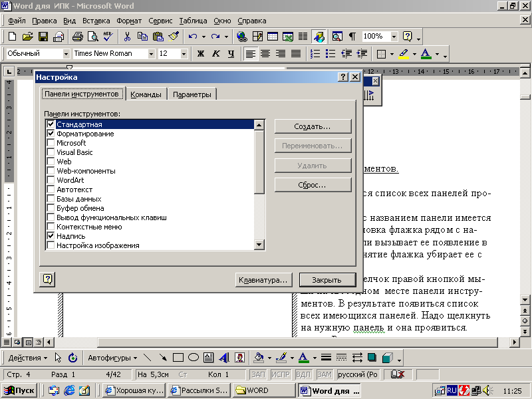Open the Файл menu
532x399 pixels.
pos(17,21)
